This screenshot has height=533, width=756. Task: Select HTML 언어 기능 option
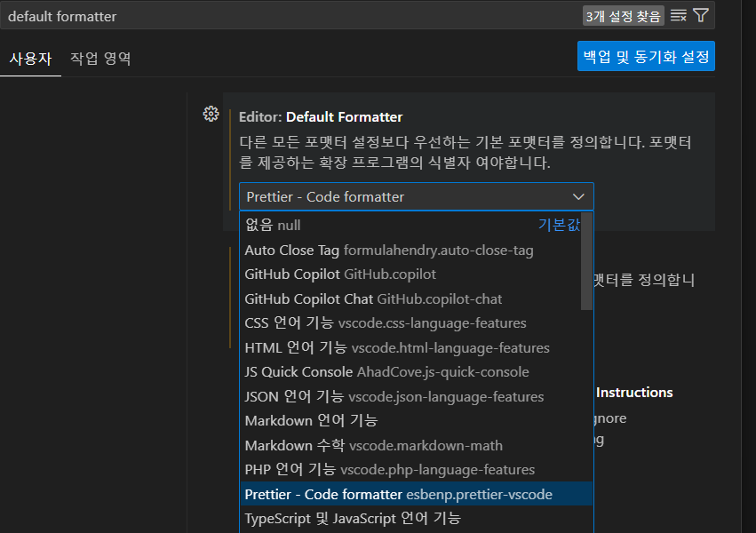pyautogui.click(x=417, y=347)
